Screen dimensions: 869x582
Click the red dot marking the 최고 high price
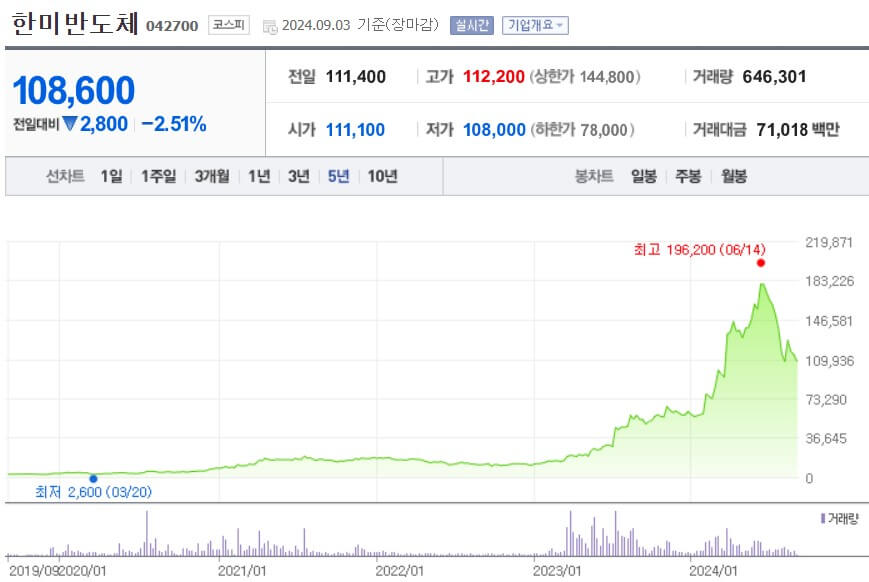tap(759, 263)
